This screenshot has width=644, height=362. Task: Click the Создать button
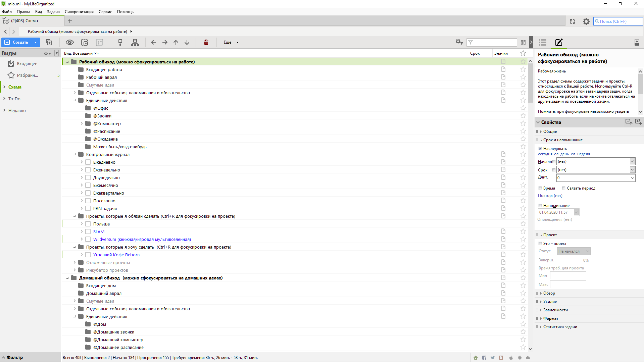[17, 42]
